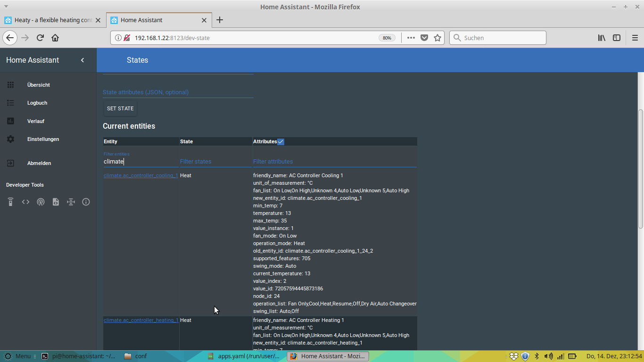Switch to the Heaty browser tab
This screenshot has height=362, width=644.
coord(53,20)
